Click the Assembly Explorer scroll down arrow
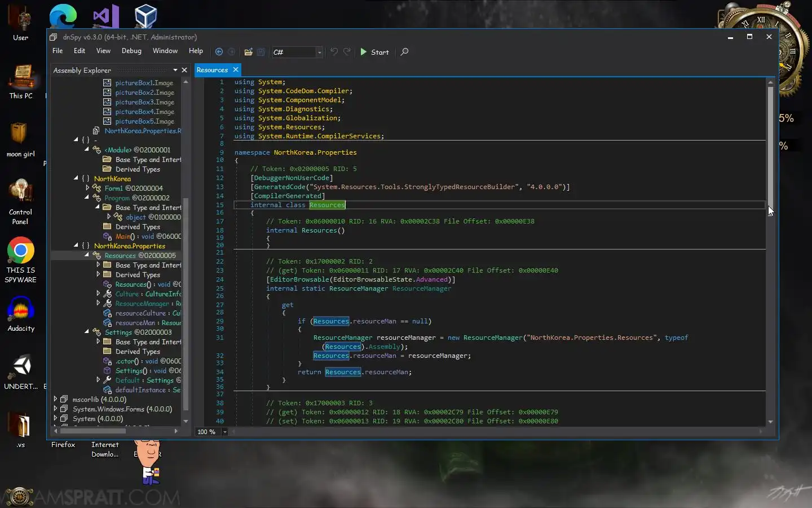The image size is (812, 508). (x=186, y=421)
